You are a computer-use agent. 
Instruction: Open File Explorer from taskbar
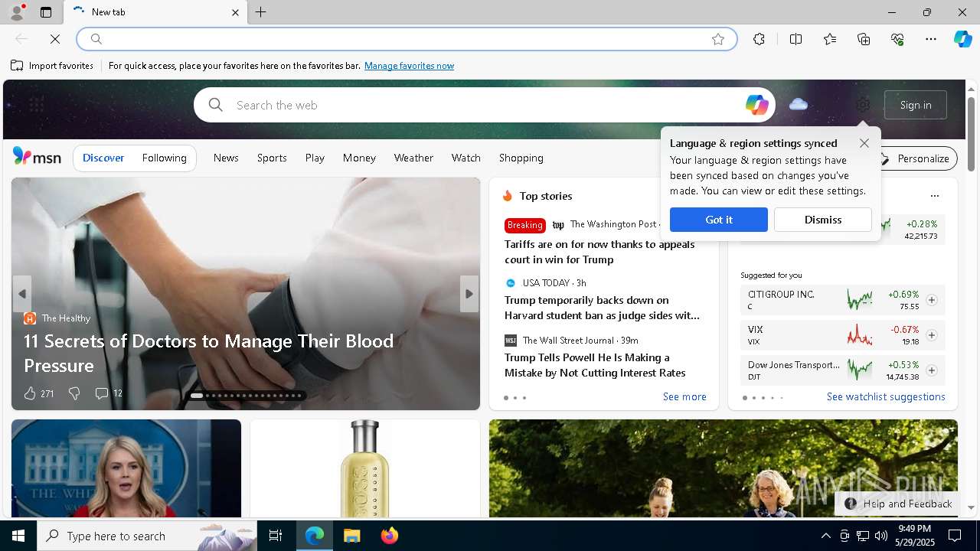coord(351,536)
